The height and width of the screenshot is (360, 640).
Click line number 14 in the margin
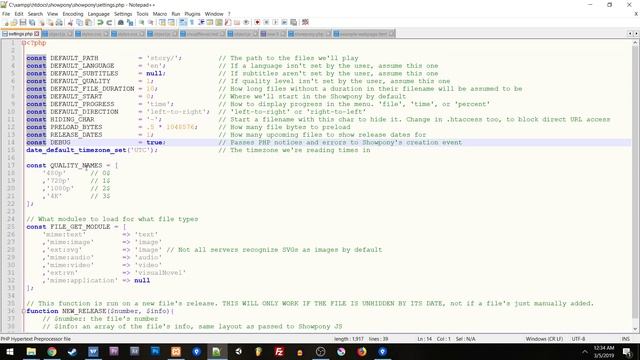point(11,142)
